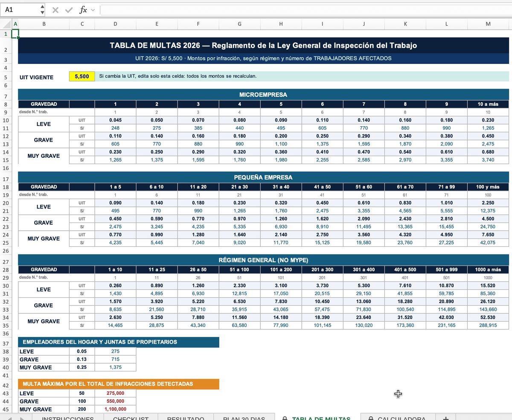Select column B header
The width and height of the screenshot is (512, 420).
click(44, 24)
